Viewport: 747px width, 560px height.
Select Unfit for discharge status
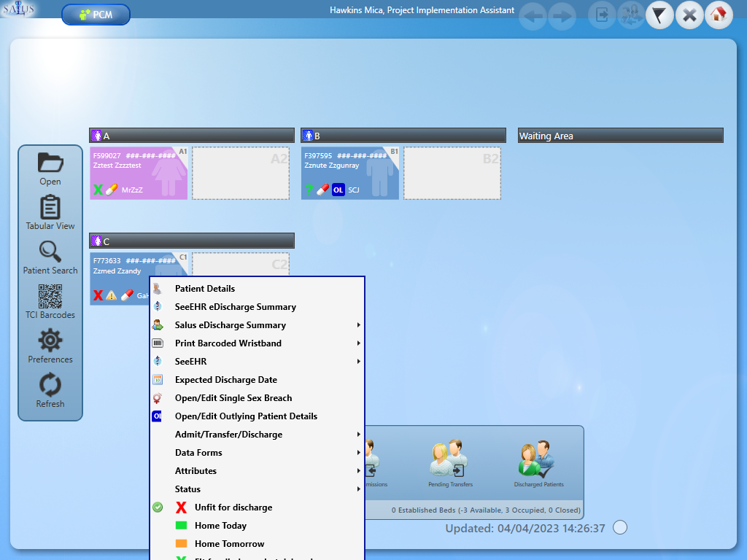click(258, 507)
